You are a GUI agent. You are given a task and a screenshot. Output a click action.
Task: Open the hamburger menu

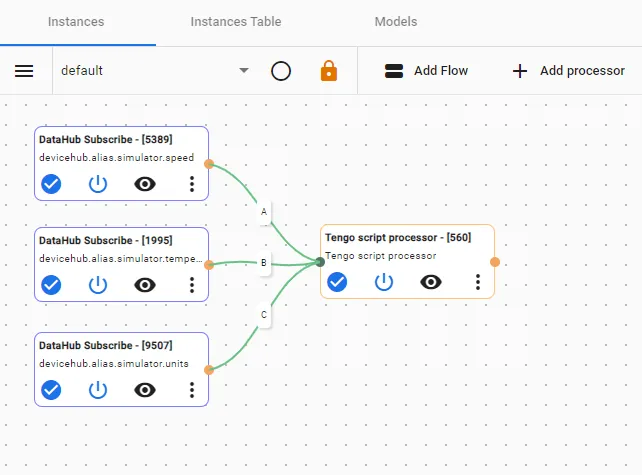coord(24,71)
